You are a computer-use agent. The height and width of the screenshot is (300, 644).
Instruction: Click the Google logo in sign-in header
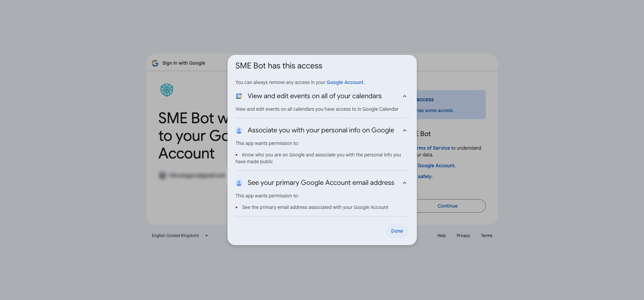pos(155,63)
